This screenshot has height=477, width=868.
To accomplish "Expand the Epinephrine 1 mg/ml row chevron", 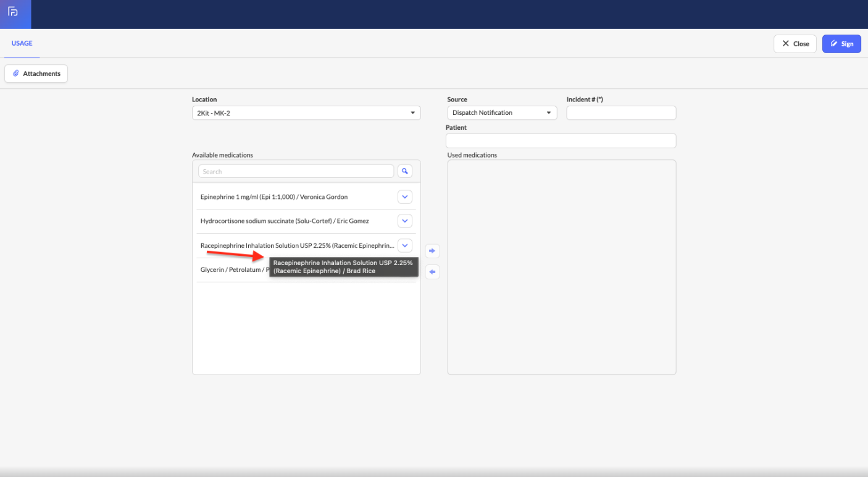I will (x=404, y=197).
